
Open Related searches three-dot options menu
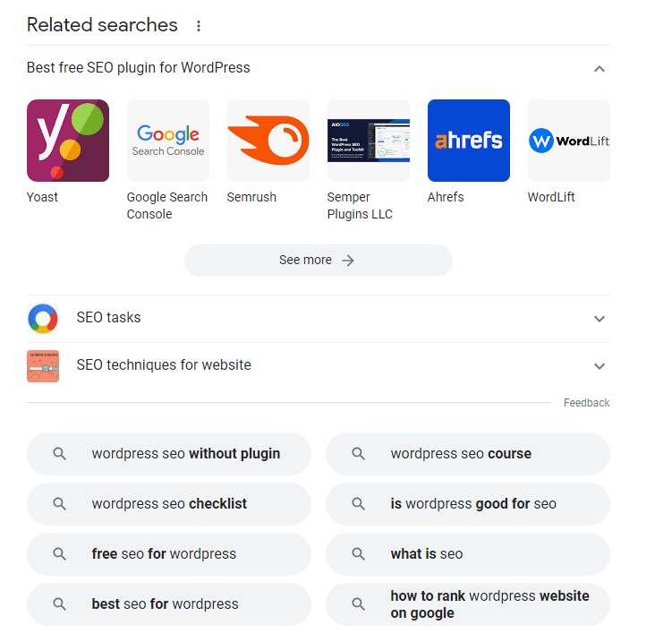pyautogui.click(x=199, y=26)
